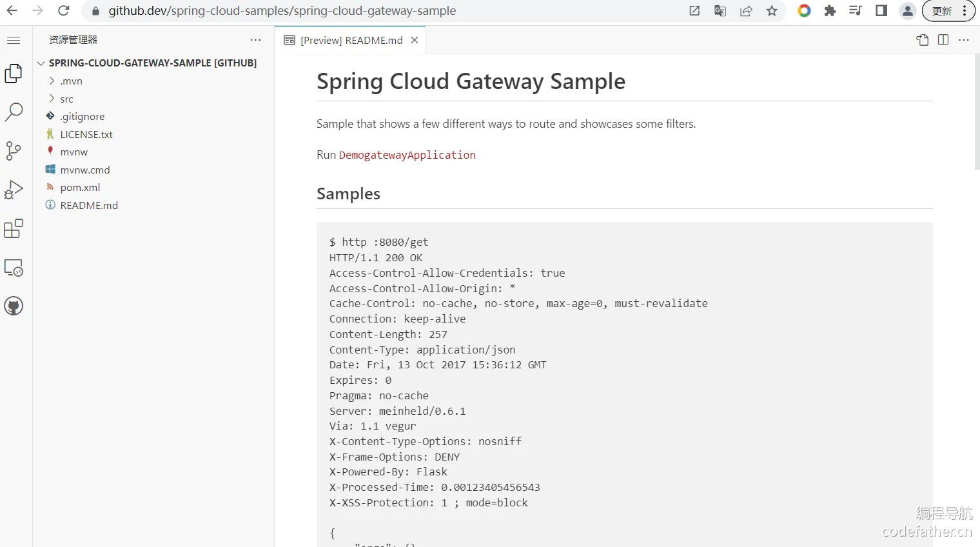Open the .gitignore file

pos(153,116)
